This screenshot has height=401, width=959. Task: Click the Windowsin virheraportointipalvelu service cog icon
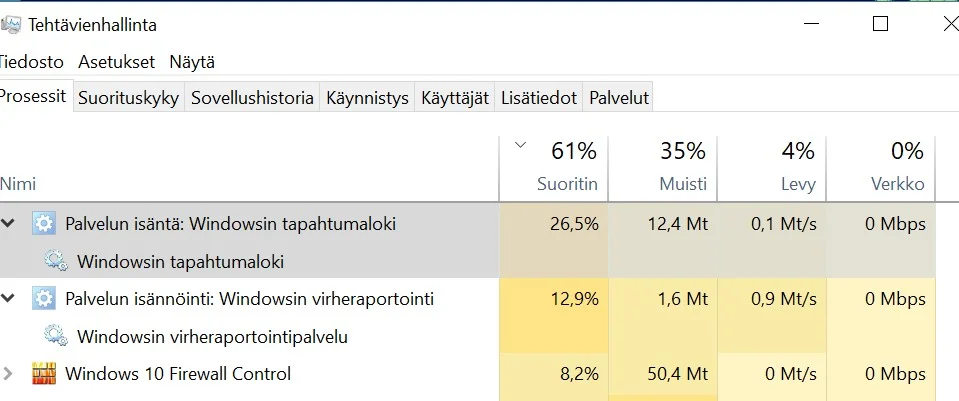(x=56, y=337)
